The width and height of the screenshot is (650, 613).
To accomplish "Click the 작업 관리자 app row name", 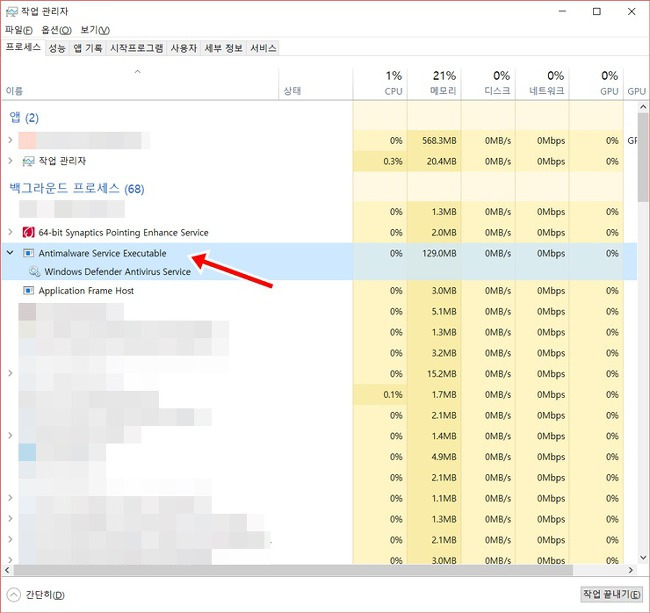I will coord(62,161).
